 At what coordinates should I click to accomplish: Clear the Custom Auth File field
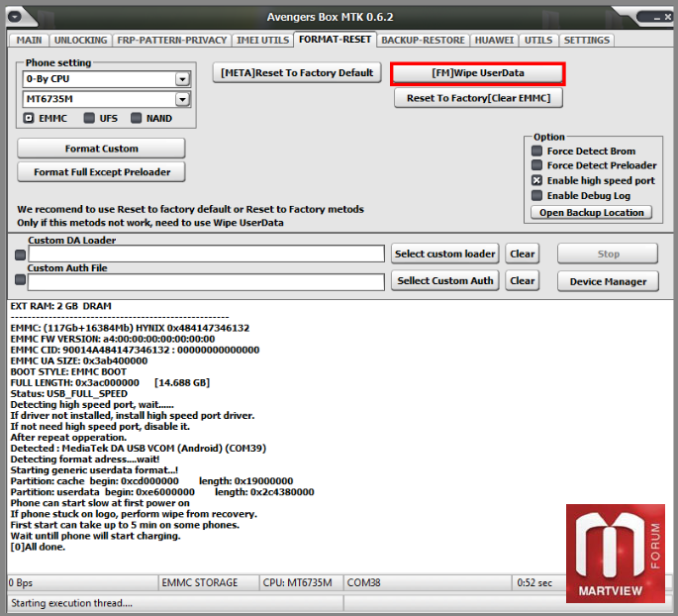click(x=523, y=280)
